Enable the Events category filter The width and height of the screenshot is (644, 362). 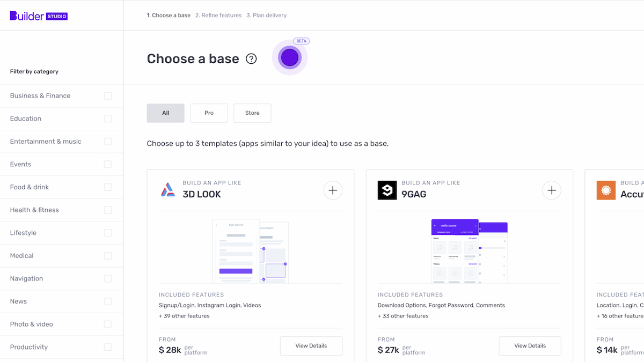108,165
